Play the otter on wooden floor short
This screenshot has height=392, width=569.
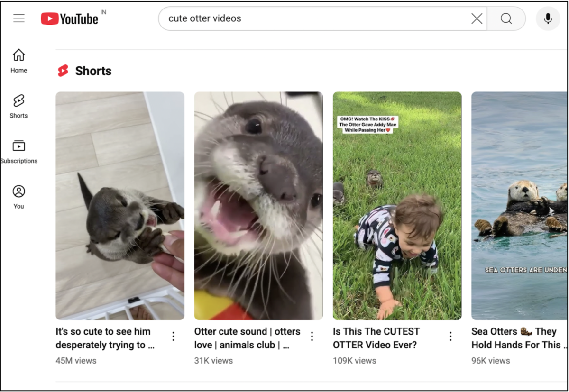coord(120,206)
